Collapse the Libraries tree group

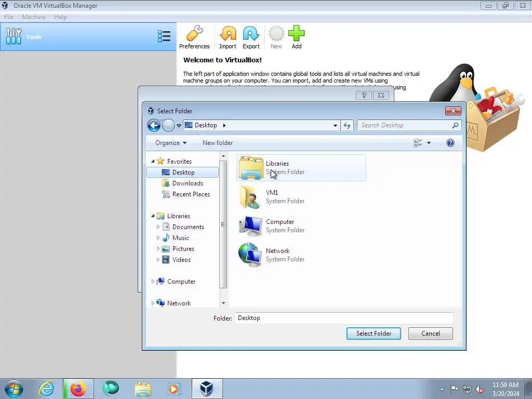pyautogui.click(x=153, y=216)
